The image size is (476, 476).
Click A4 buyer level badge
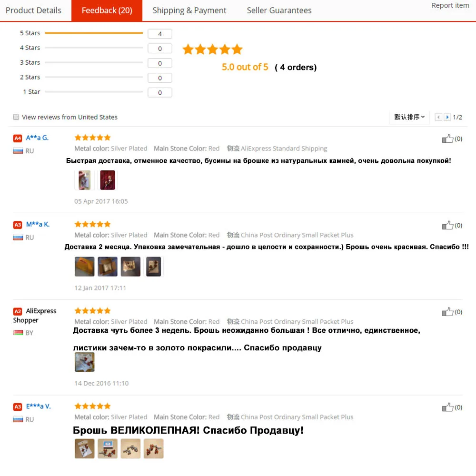coord(18,139)
